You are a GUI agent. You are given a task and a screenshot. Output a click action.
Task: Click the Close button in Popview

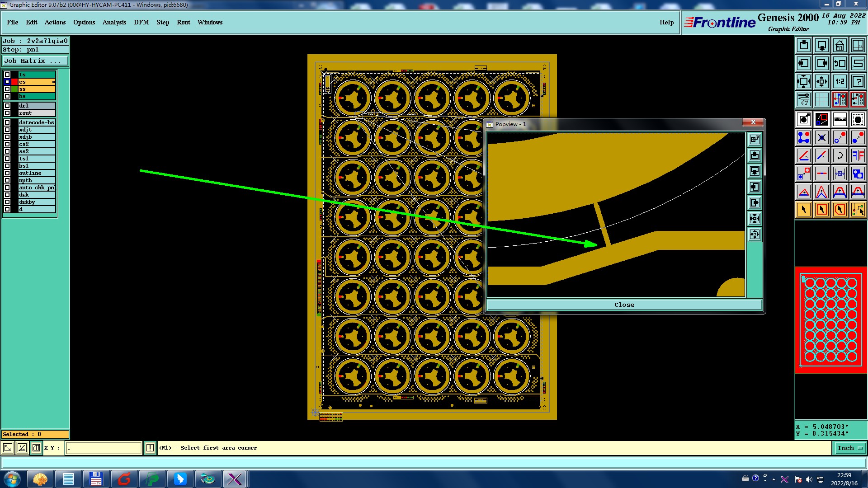coord(624,305)
